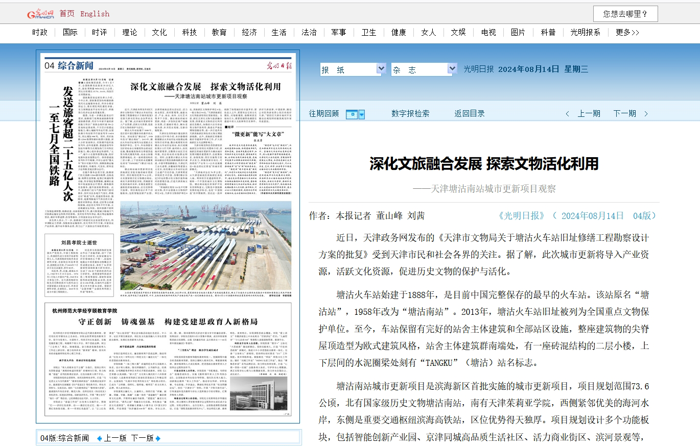Click the left chevron before 上一期

pyautogui.click(x=567, y=114)
